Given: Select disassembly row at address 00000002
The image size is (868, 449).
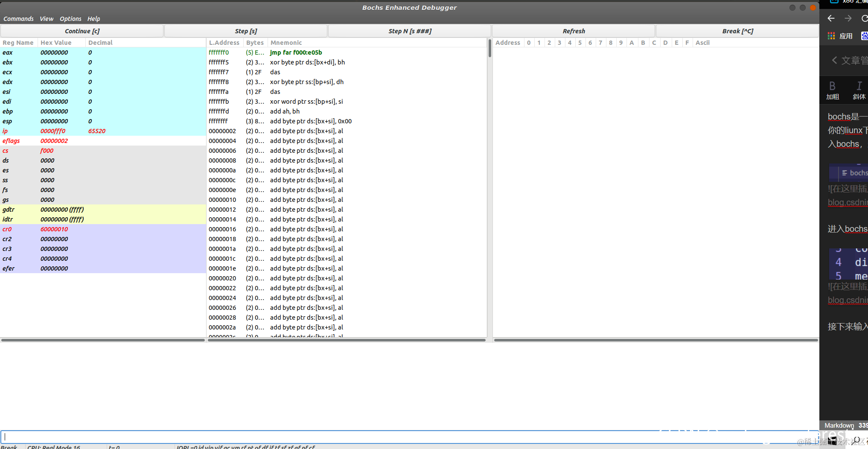Looking at the screenshot, I should click(347, 131).
